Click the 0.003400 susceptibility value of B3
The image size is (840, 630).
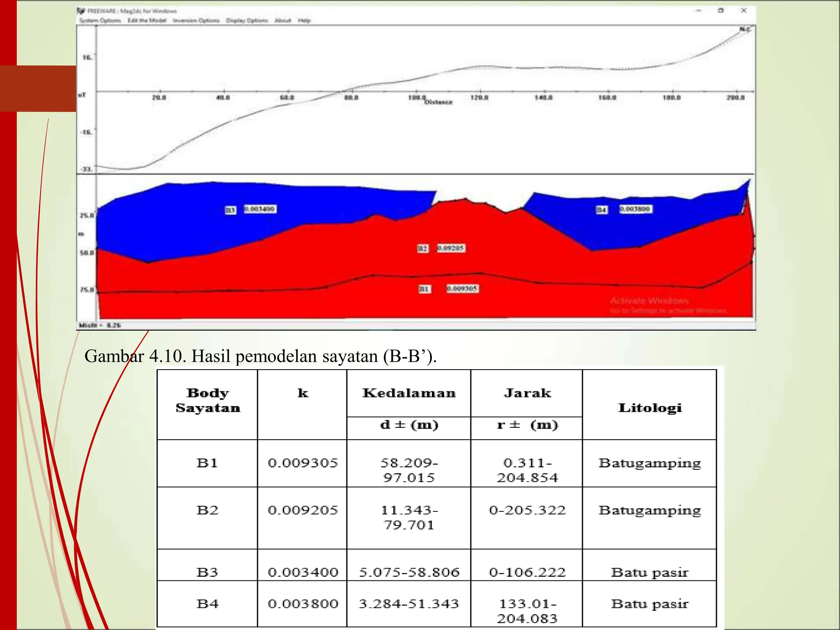coord(260,209)
